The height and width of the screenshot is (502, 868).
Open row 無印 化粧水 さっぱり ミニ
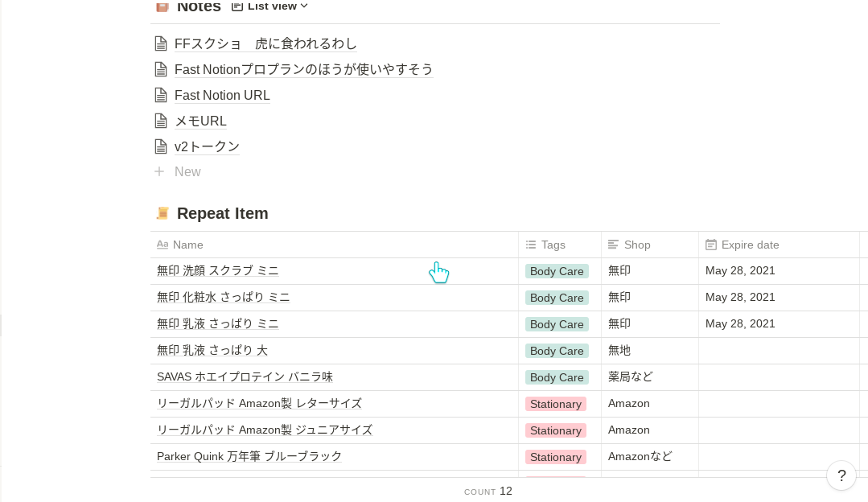pos(223,297)
